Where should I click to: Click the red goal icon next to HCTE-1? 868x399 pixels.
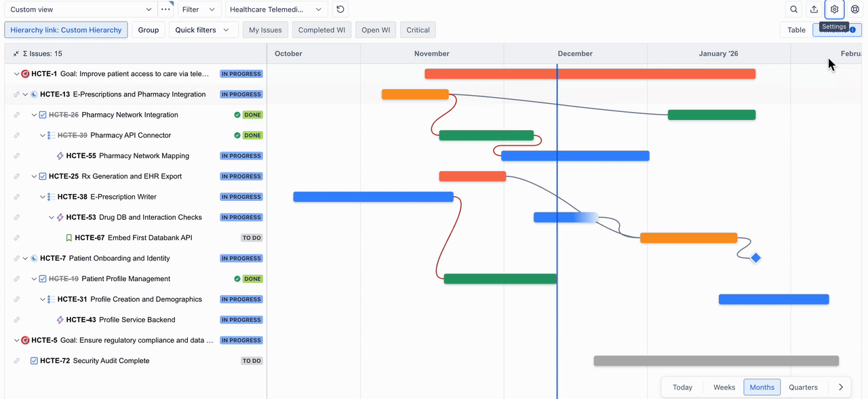[x=25, y=73]
